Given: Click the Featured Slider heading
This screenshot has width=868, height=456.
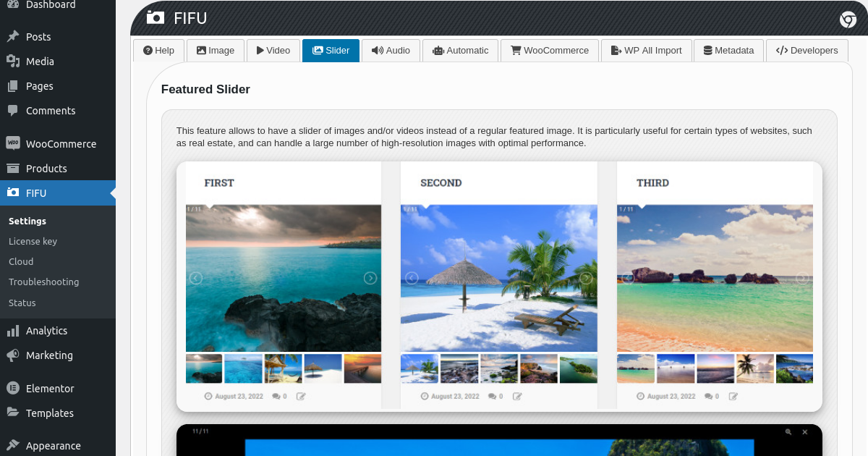Looking at the screenshot, I should pyautogui.click(x=205, y=90).
